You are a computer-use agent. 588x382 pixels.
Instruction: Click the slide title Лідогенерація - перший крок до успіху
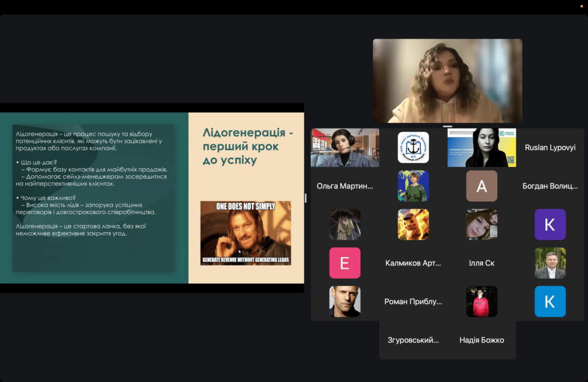point(247,146)
